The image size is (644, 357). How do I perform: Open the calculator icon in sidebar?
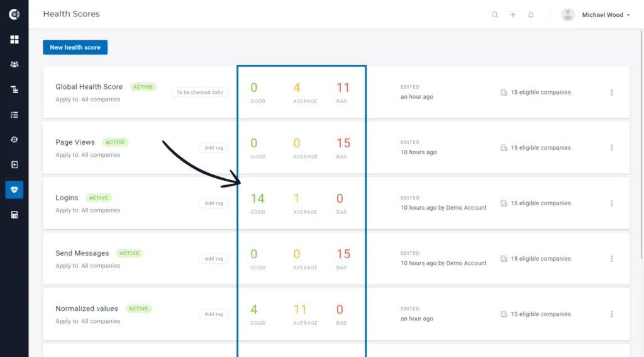[x=14, y=215]
